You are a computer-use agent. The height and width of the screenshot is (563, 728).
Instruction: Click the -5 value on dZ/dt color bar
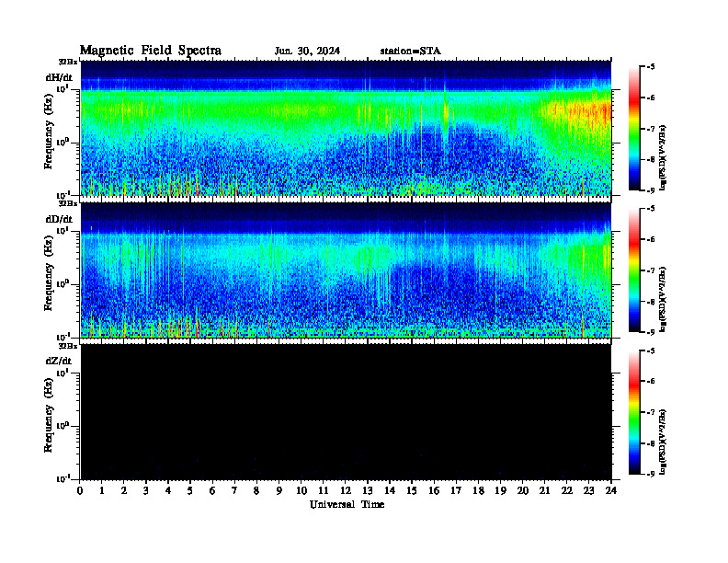tap(650, 350)
